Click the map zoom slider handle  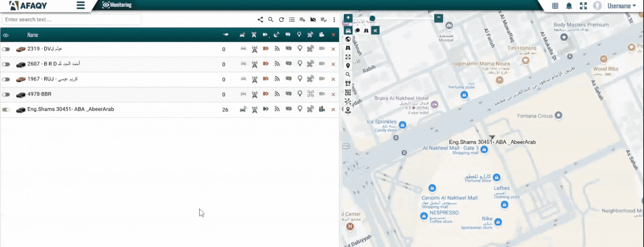coord(372,18)
